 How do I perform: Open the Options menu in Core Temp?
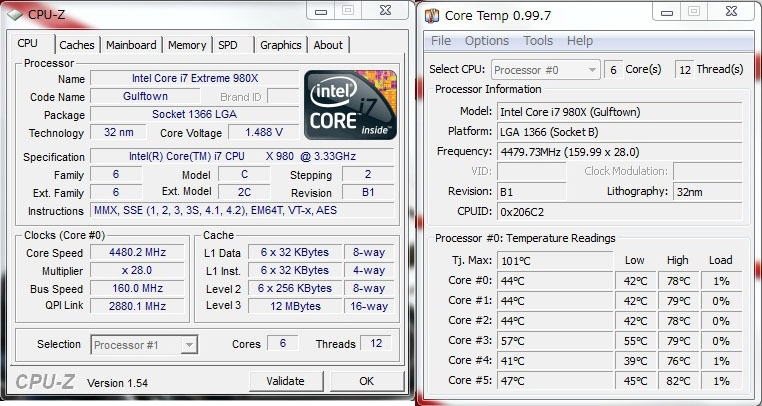487,41
